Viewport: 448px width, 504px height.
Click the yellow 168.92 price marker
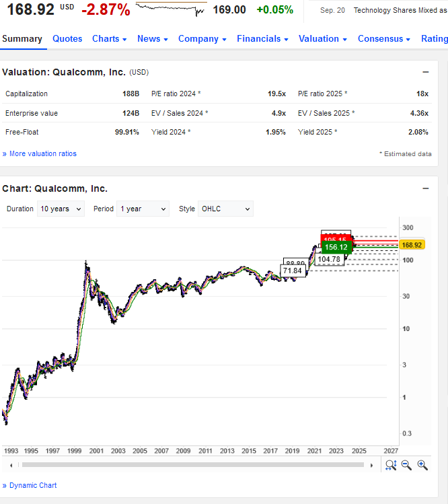pyautogui.click(x=412, y=245)
